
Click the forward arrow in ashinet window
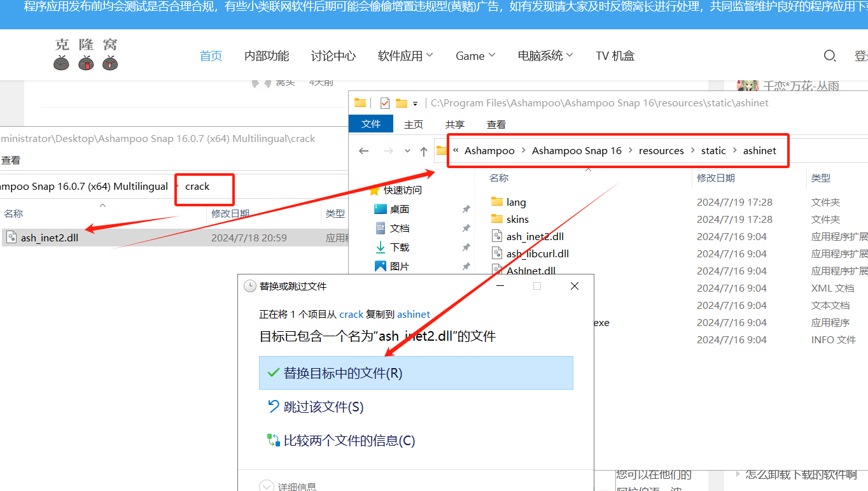(388, 151)
